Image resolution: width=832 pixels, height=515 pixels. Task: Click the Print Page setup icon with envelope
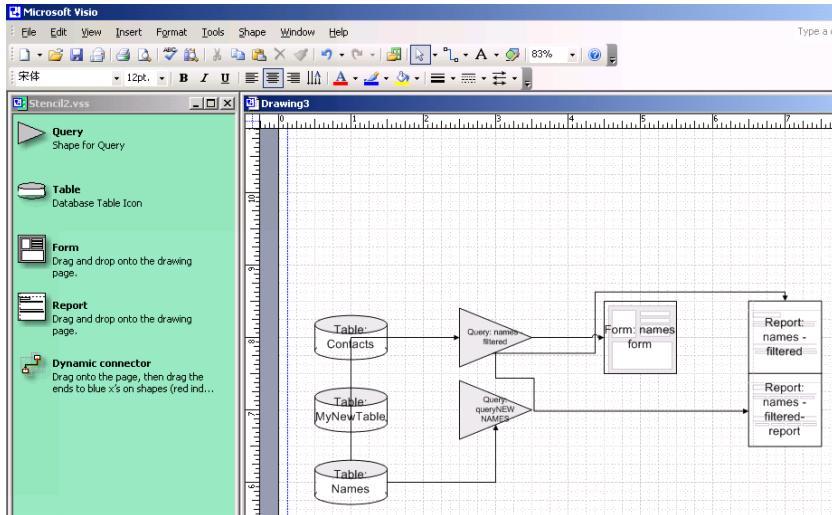coord(97,55)
